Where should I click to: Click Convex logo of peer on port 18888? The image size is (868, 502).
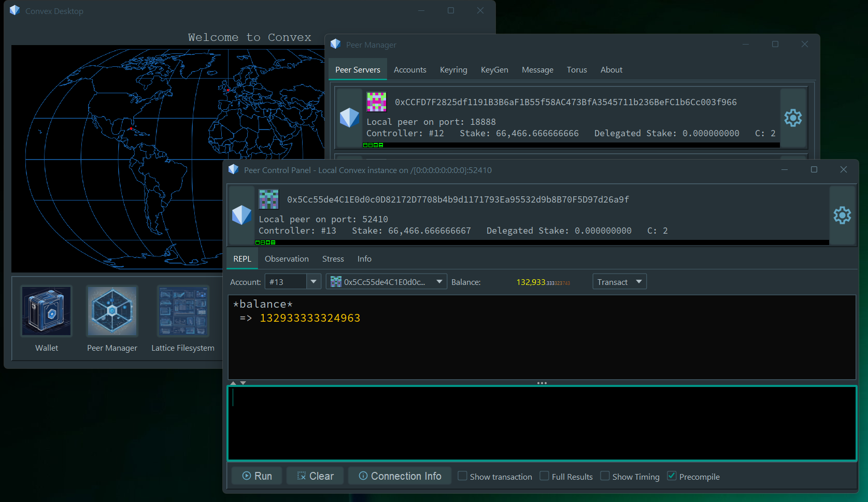coord(349,118)
